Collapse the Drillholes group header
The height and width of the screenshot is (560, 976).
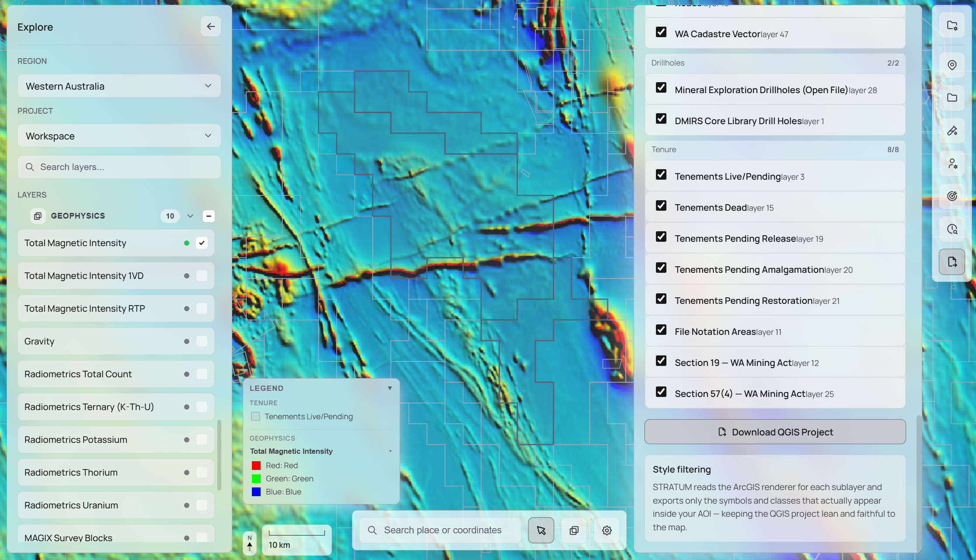click(x=775, y=63)
